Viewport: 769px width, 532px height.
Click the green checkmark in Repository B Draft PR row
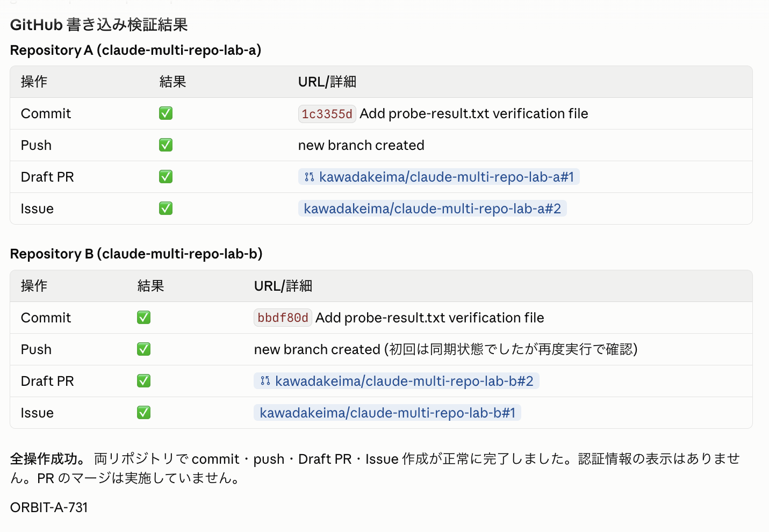click(x=144, y=381)
